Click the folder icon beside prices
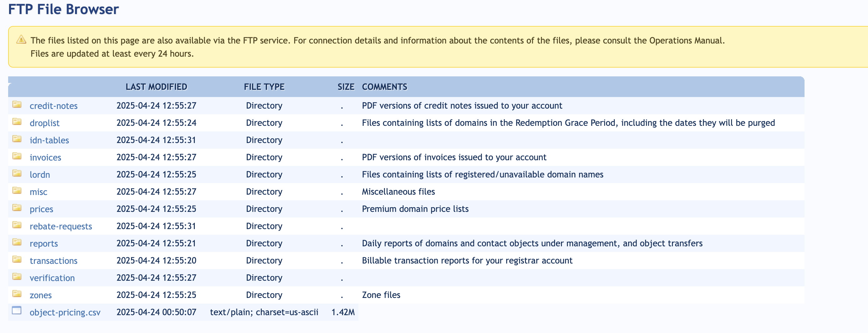The image size is (868, 333). (x=17, y=207)
